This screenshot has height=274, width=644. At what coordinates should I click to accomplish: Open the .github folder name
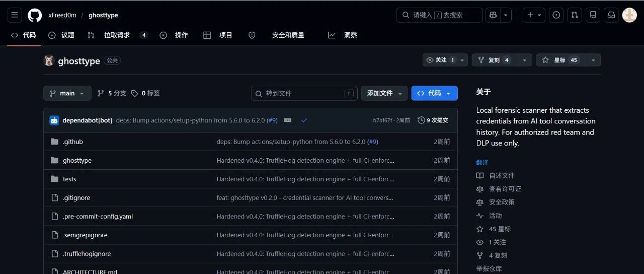click(73, 142)
